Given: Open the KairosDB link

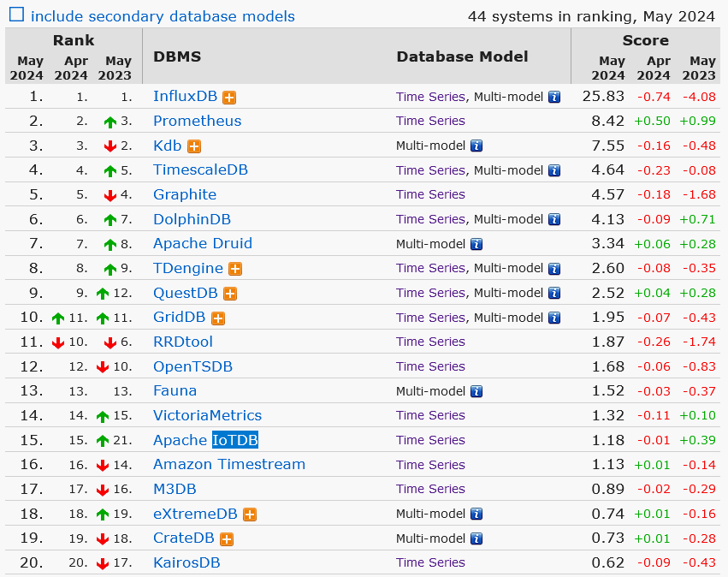Looking at the screenshot, I should coord(186,562).
